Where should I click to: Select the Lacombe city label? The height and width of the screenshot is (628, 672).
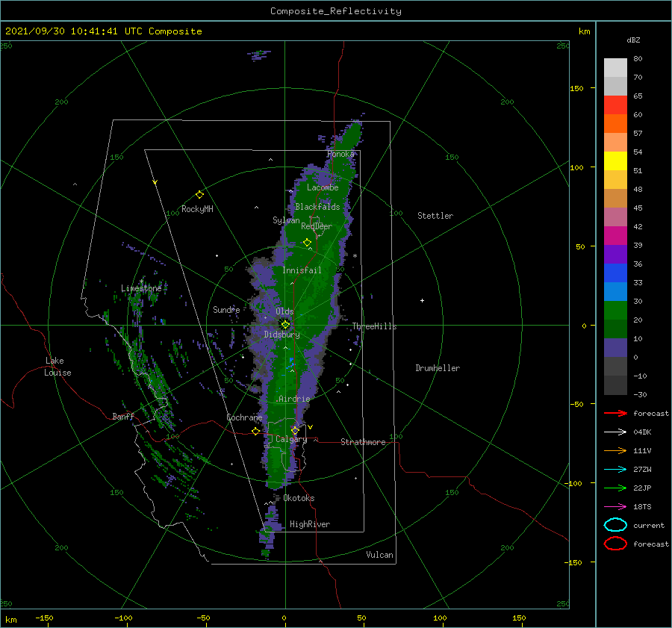[323, 187]
